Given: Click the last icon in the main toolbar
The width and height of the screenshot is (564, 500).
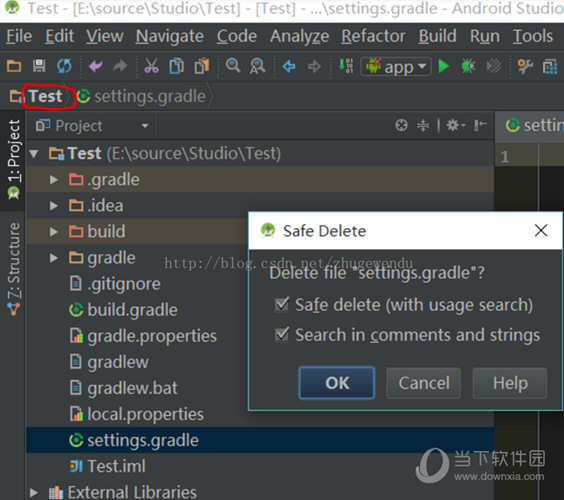Looking at the screenshot, I should 550,66.
